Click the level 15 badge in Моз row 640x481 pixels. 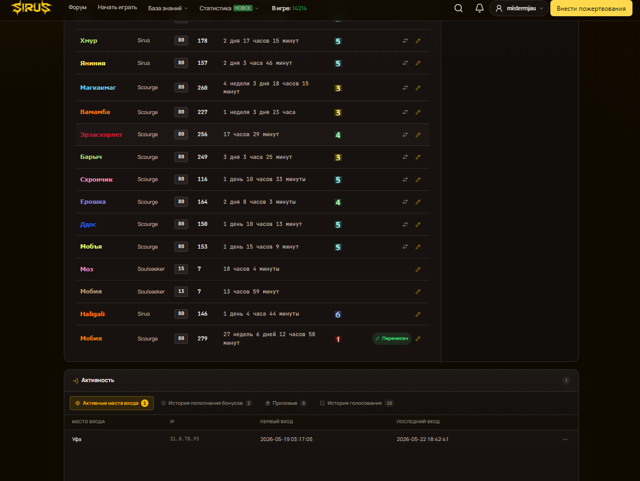[x=181, y=269]
